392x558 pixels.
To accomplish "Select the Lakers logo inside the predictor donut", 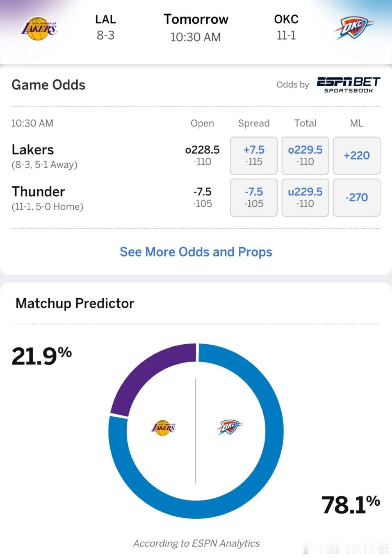I will (x=163, y=428).
